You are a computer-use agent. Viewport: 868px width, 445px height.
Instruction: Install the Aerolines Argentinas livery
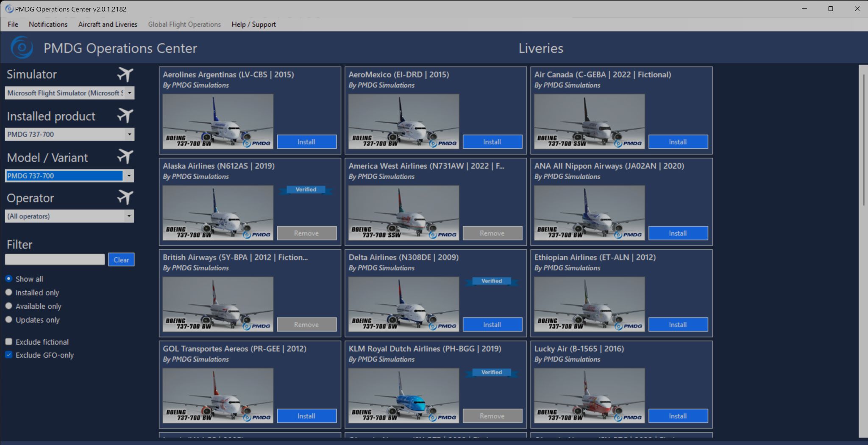click(x=306, y=142)
